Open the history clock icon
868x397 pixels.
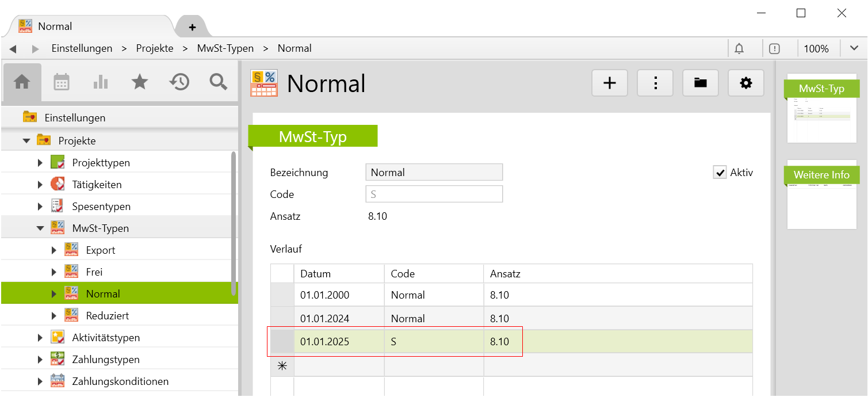(x=179, y=82)
